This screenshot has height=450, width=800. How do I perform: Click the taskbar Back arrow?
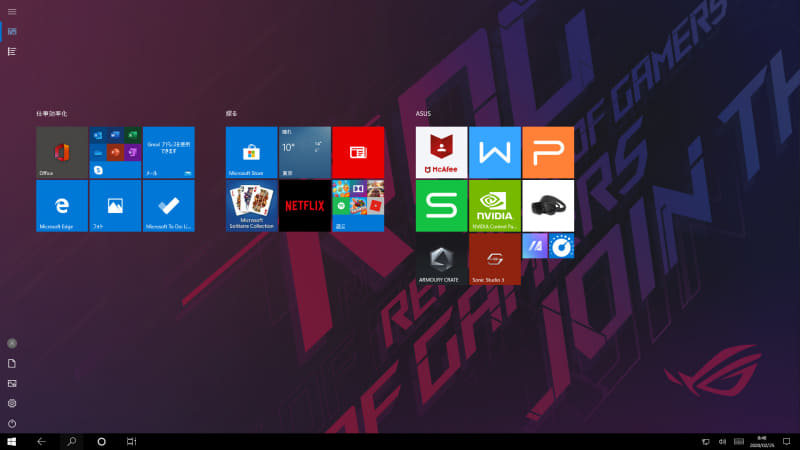[41, 442]
